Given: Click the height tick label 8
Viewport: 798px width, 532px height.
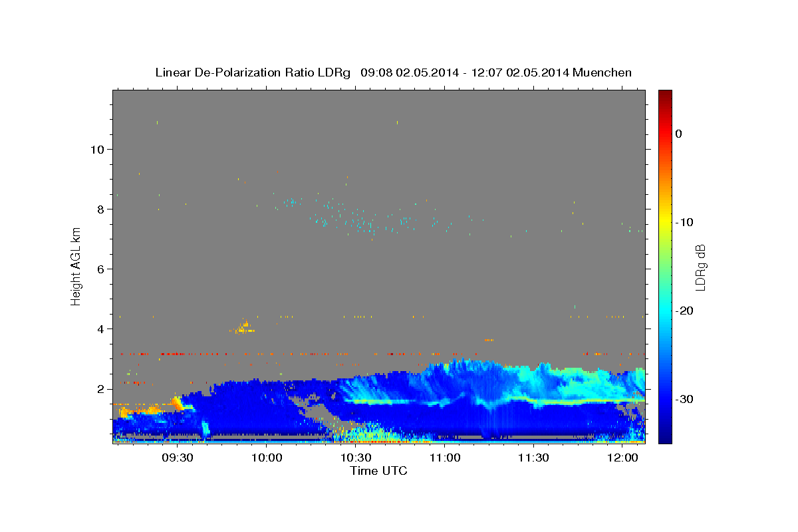Looking at the screenshot, I should tap(101, 209).
